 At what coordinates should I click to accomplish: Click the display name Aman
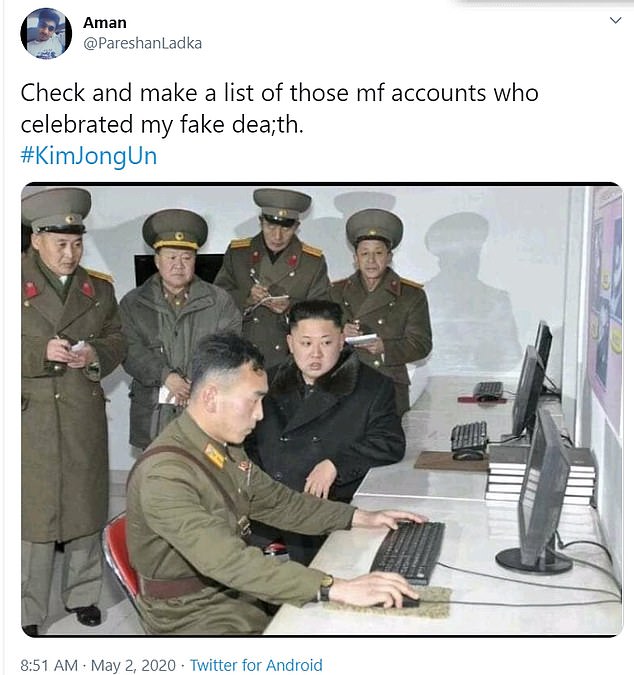click(105, 22)
